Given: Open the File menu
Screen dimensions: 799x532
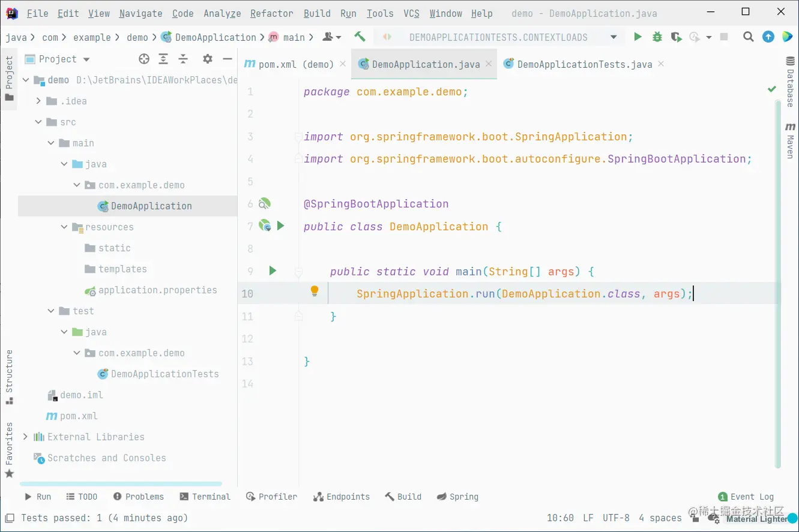Looking at the screenshot, I should (38, 13).
